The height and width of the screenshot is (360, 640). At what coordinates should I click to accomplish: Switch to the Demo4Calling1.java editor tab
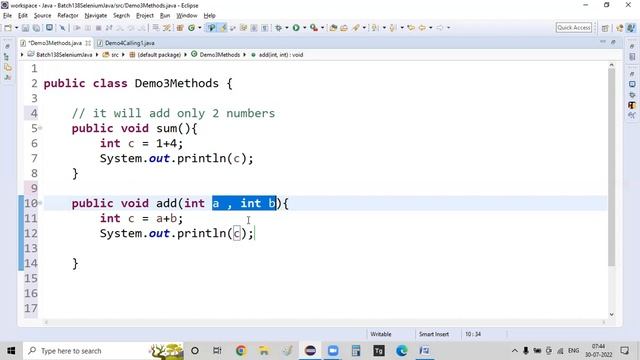click(126, 43)
